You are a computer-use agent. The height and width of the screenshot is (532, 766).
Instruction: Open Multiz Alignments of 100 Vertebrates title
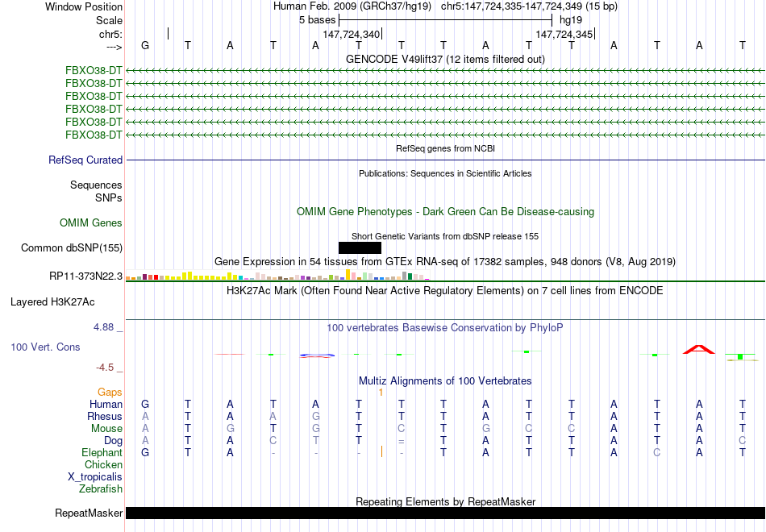(x=445, y=381)
